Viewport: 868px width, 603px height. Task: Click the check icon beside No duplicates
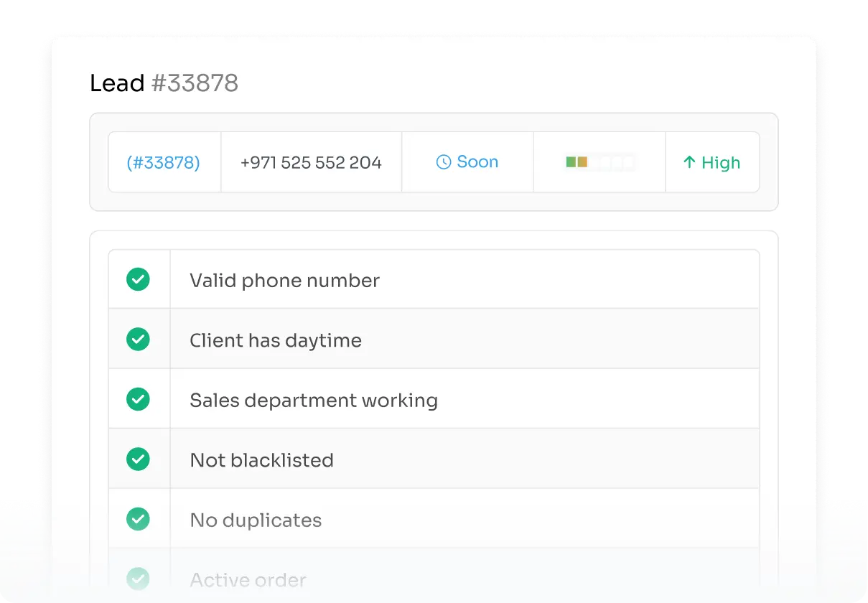138,519
